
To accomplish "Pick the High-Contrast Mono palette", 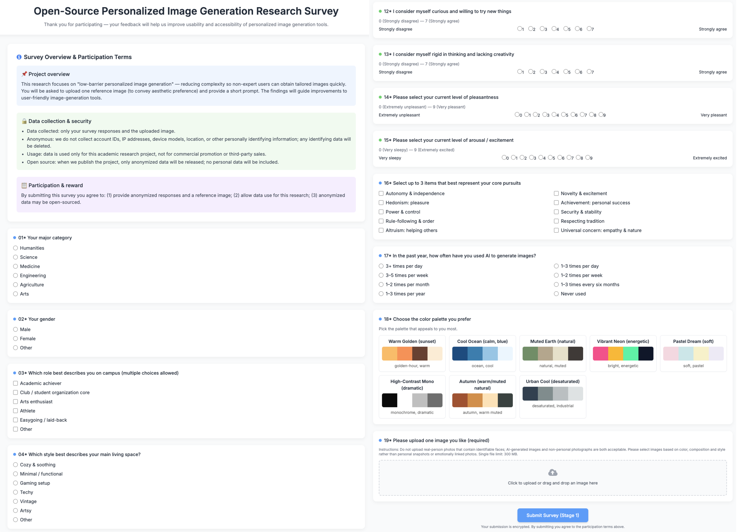I will (x=412, y=397).
